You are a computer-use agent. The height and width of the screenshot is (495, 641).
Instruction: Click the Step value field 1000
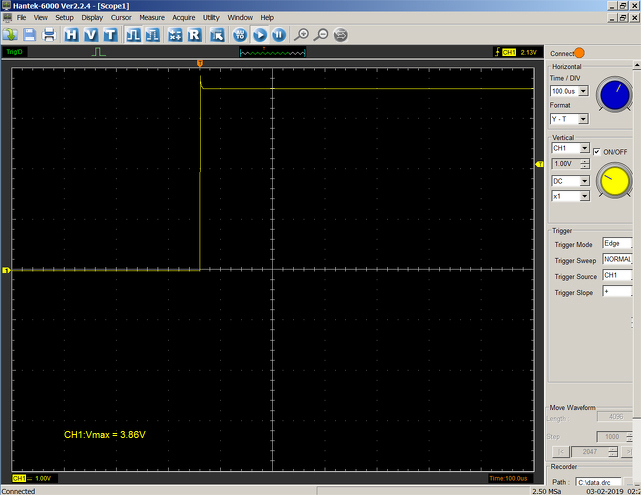[611, 437]
